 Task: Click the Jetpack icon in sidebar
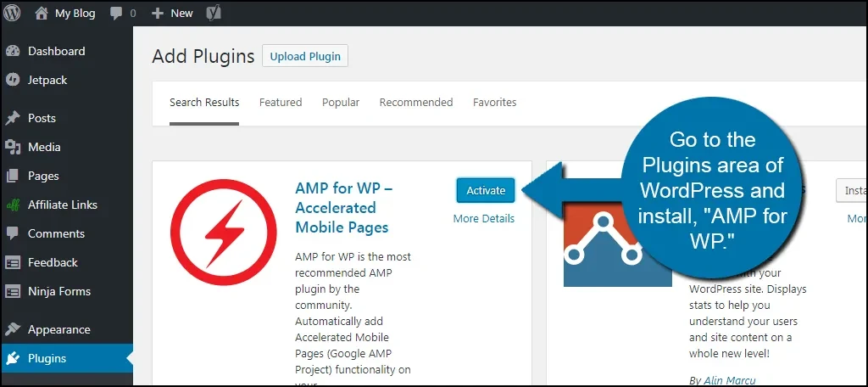13,80
